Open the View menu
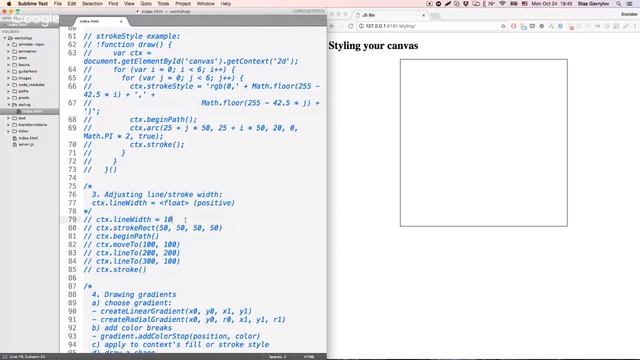The height and width of the screenshot is (360, 640). point(129,4)
